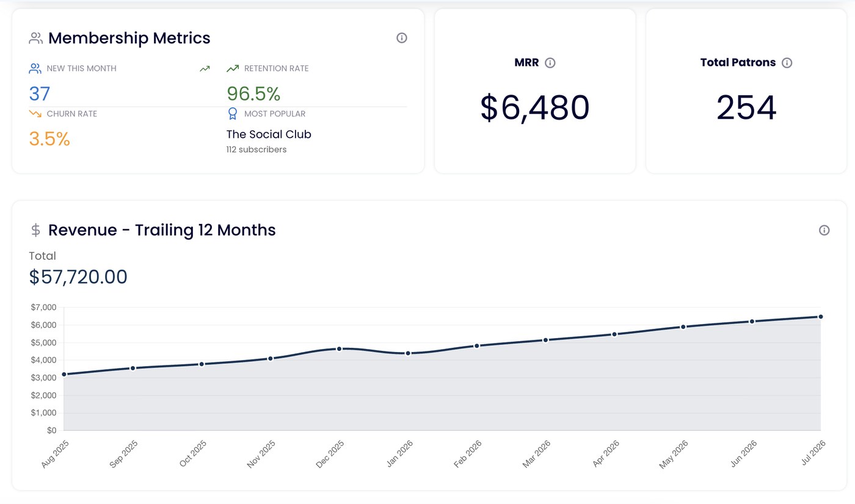Click the MRR card title
This screenshot has height=504, width=855.
pyautogui.click(x=527, y=62)
